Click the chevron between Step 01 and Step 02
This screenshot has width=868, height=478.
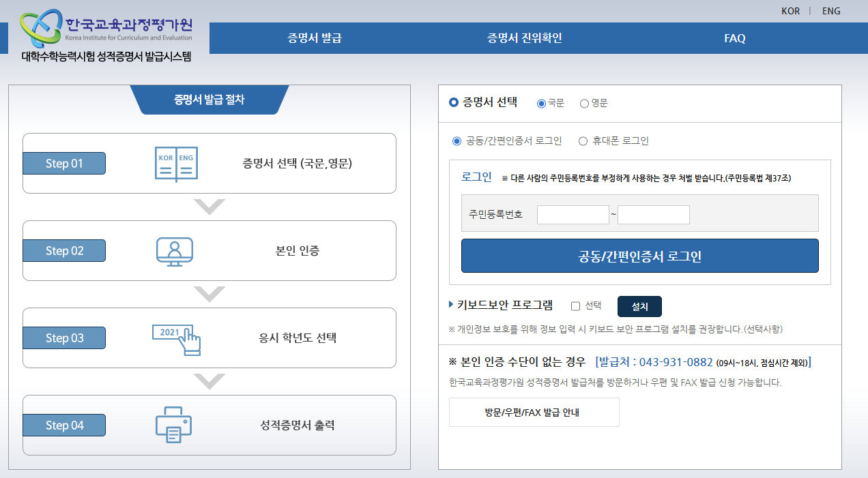pos(209,207)
